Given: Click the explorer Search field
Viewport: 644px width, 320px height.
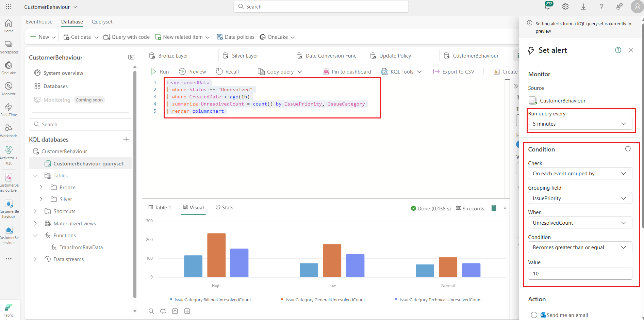Looking at the screenshot, I should click(81, 124).
